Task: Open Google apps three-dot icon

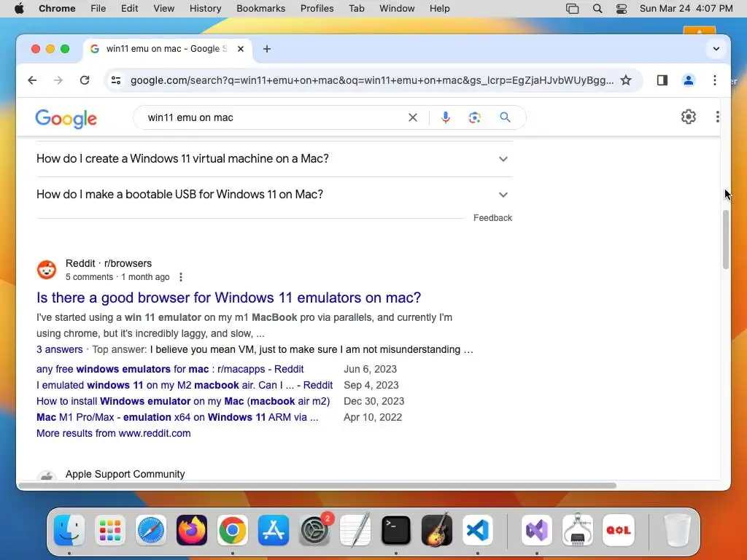Action: coord(718,117)
